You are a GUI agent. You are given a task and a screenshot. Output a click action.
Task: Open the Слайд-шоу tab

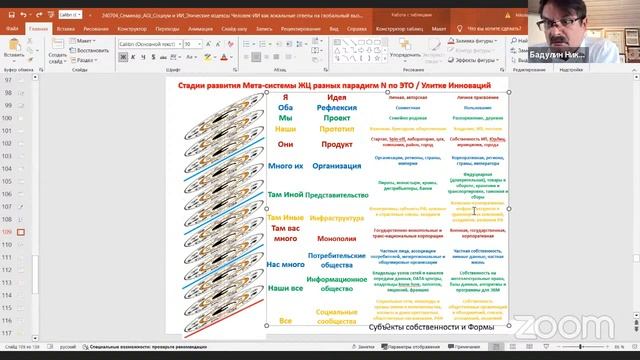(234, 29)
